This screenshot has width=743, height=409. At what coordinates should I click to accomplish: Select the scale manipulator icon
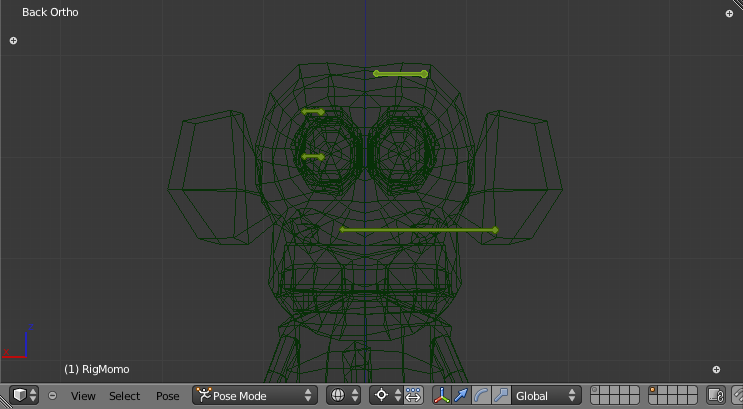[x=500, y=396]
